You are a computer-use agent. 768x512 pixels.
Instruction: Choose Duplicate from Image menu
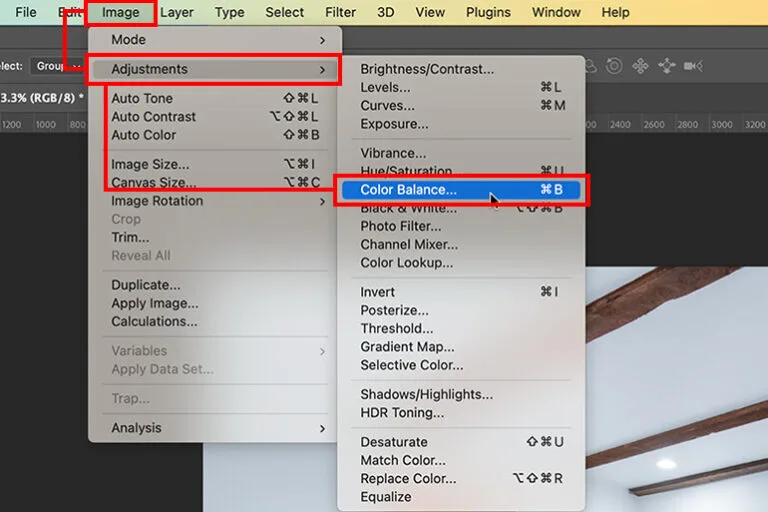(x=216, y=285)
